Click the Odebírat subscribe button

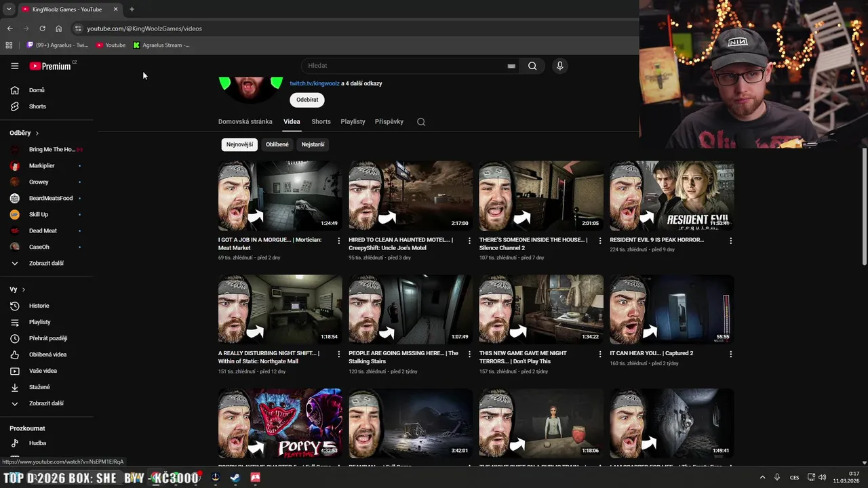[307, 100]
